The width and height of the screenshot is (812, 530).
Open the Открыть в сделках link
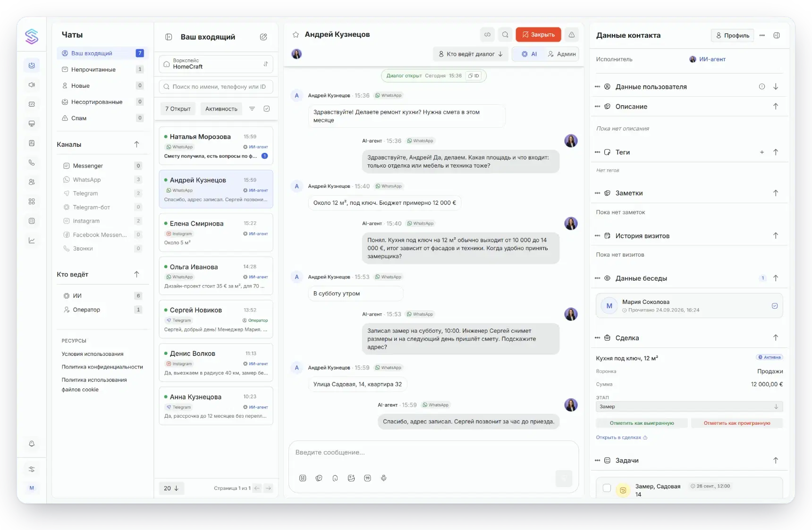(x=621, y=437)
